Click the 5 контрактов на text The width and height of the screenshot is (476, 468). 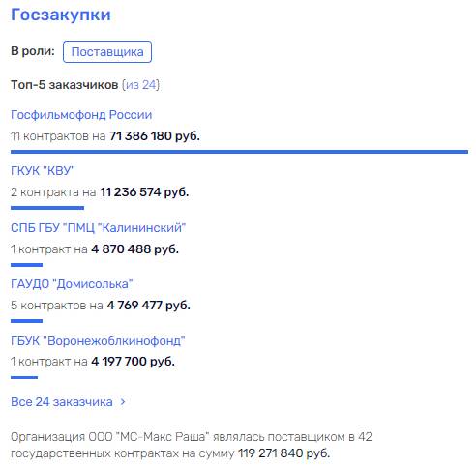[57, 306]
